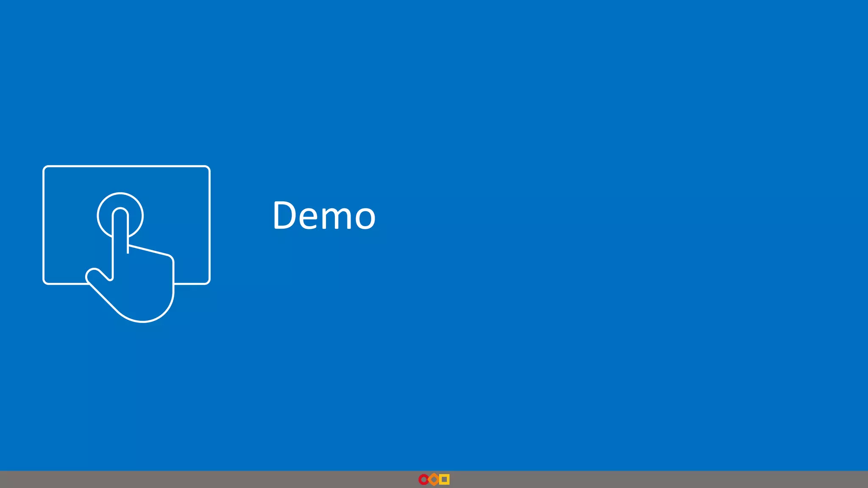
Task: Click the colored logo in footer bar
Action: coord(434,479)
